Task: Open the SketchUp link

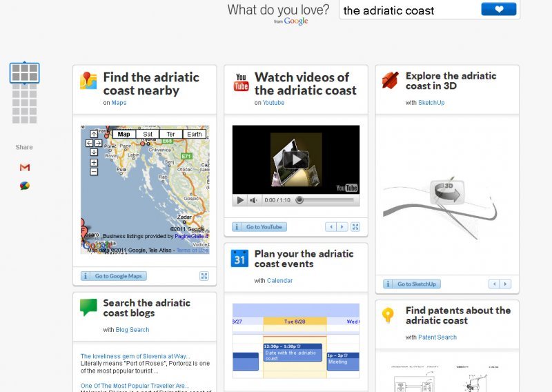Action: pyautogui.click(x=431, y=103)
